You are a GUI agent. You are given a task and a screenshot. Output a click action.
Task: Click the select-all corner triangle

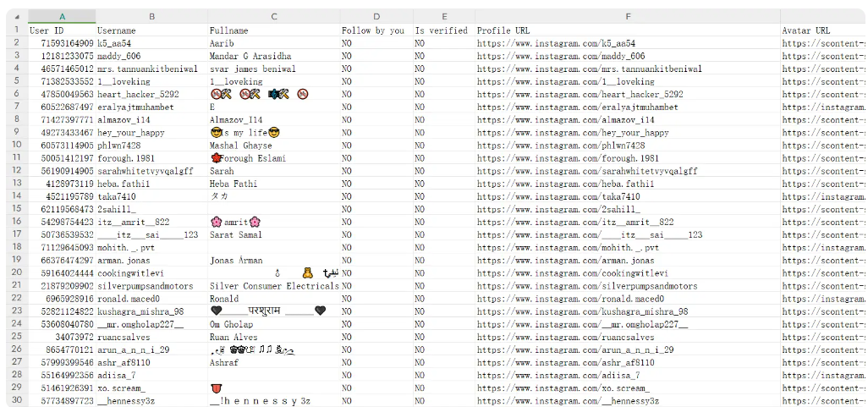17,17
